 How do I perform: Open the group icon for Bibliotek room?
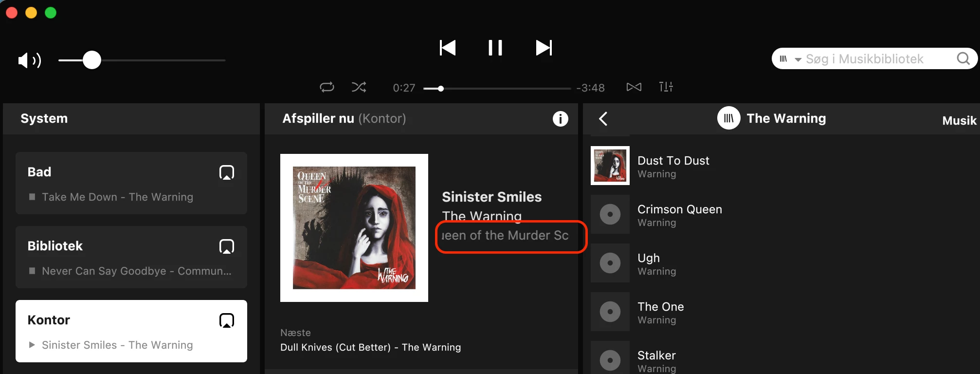(x=227, y=246)
